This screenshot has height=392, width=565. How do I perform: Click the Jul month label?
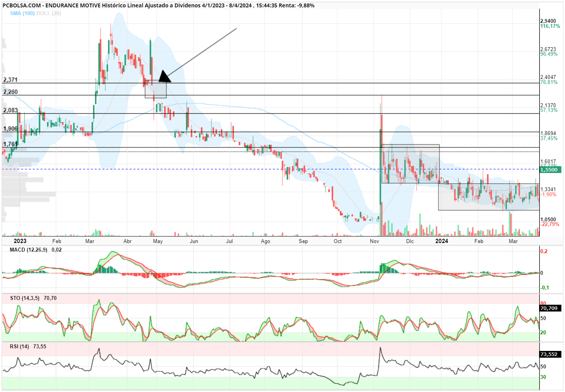pos(230,241)
